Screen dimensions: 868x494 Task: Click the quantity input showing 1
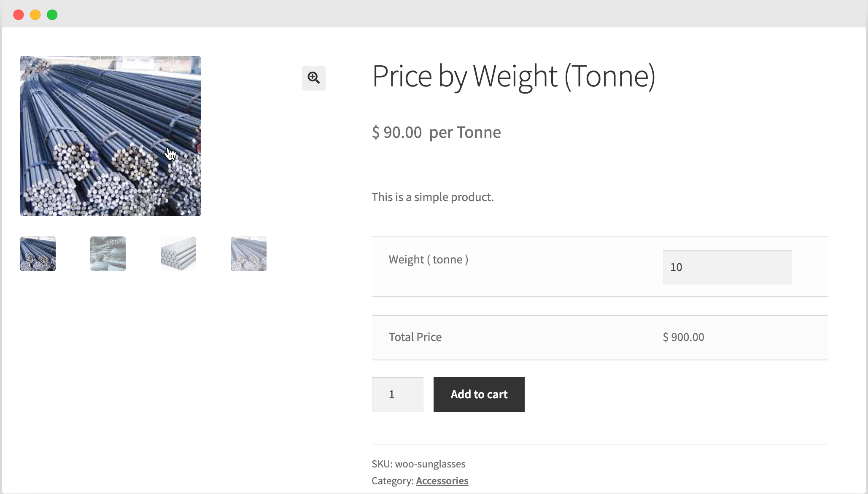[x=397, y=394]
